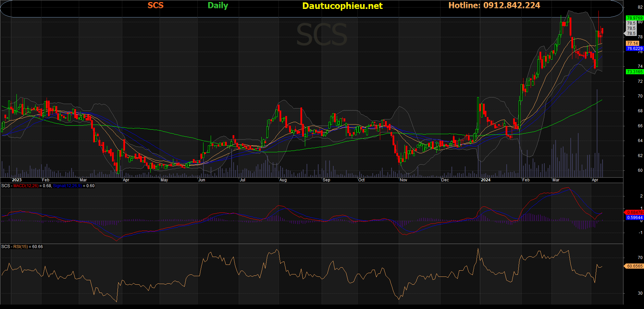This screenshot has width=644, height=309.
Task: Click the green "Daily" timeframe label
Action: (218, 6)
